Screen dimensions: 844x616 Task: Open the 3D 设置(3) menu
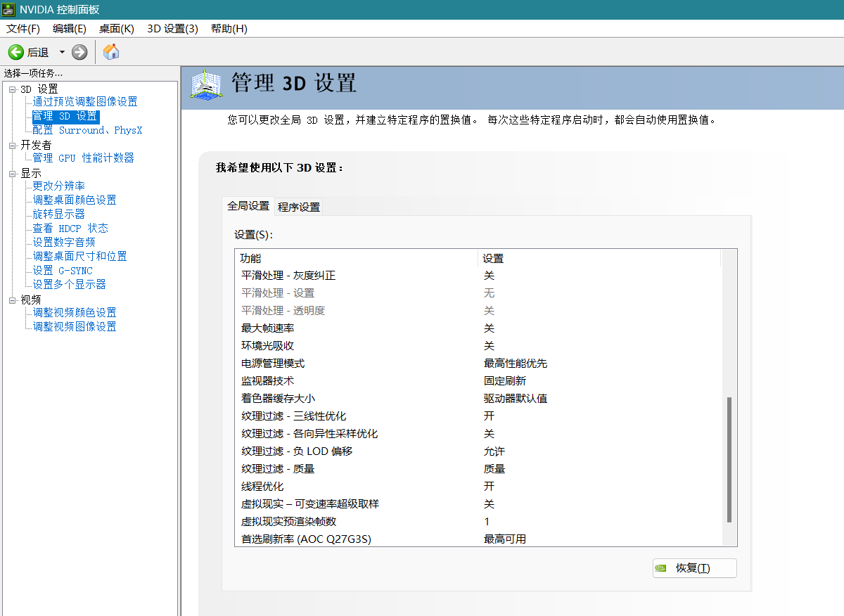point(172,29)
